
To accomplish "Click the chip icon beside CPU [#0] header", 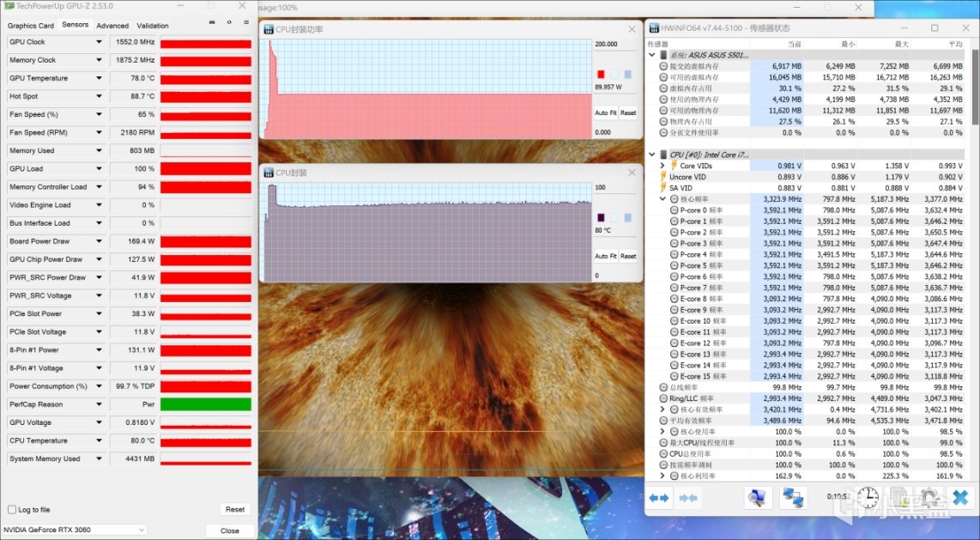I will [x=663, y=155].
